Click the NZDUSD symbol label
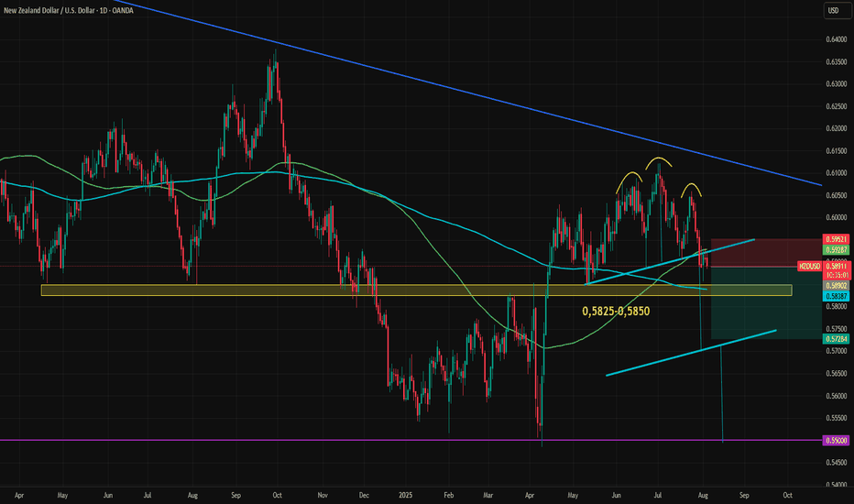854x504 pixels. coord(809,267)
